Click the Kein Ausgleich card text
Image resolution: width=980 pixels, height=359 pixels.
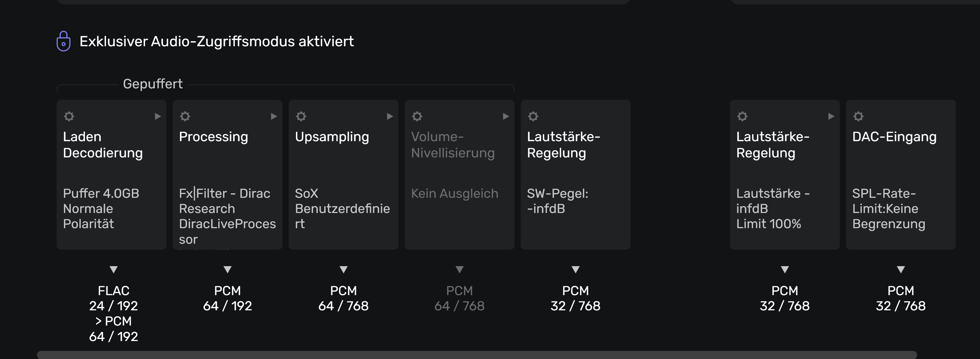click(x=454, y=194)
